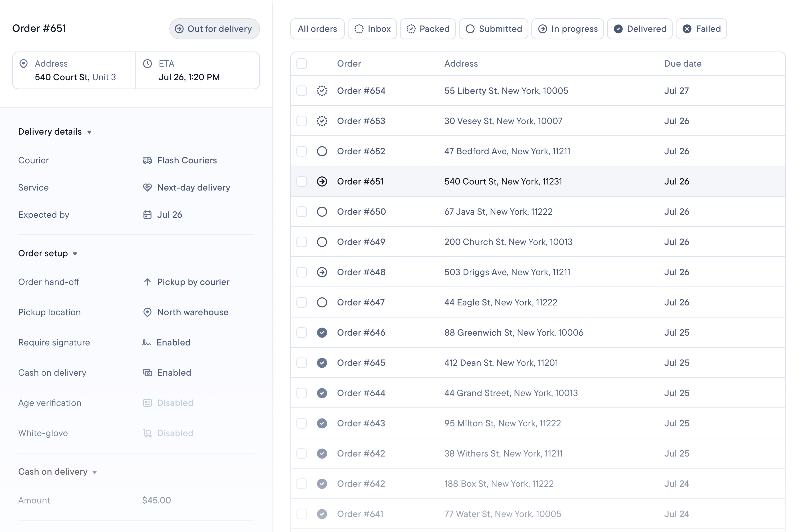804x532 pixels.
Task: Click the pin icon next to North warehouse
Action: point(147,312)
